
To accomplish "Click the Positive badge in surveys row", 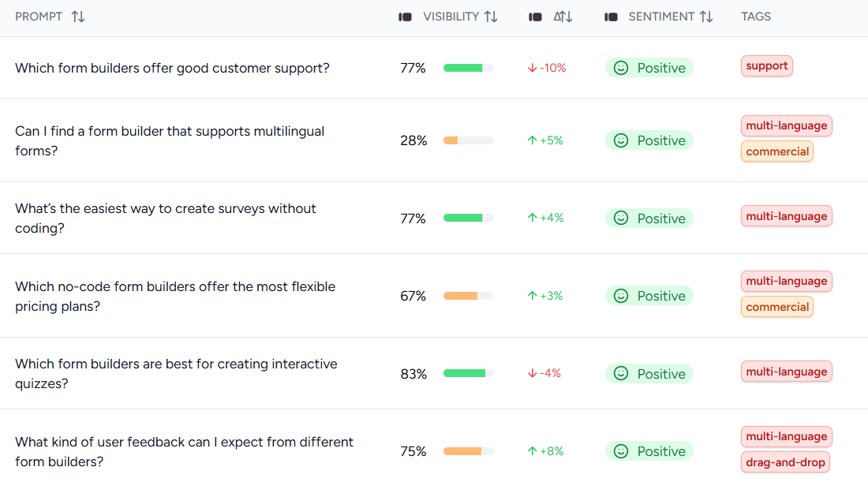I will pos(649,219).
